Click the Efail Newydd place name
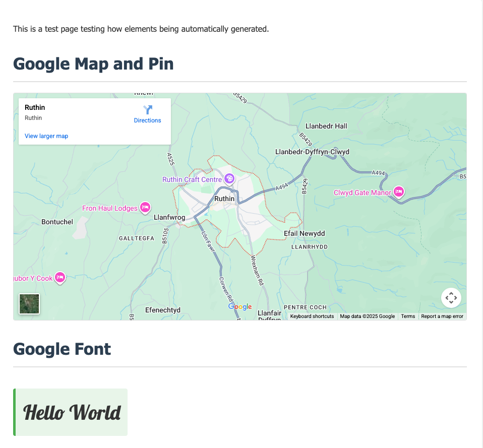483x448 pixels. (x=305, y=233)
